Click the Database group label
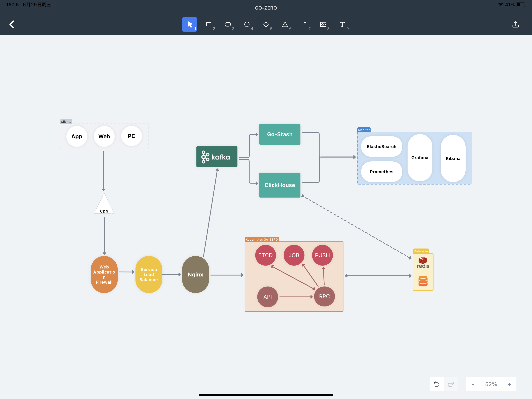This screenshot has width=532, height=399. pos(421,251)
